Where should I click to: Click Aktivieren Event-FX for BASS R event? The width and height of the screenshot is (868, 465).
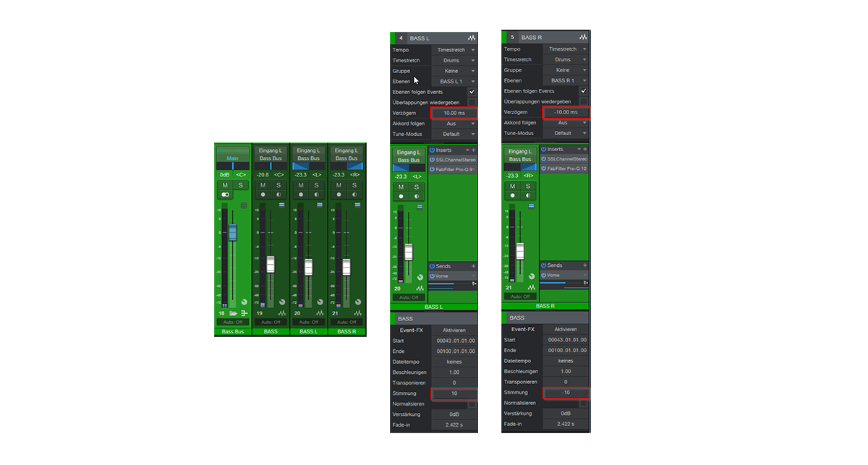pyautogui.click(x=566, y=329)
